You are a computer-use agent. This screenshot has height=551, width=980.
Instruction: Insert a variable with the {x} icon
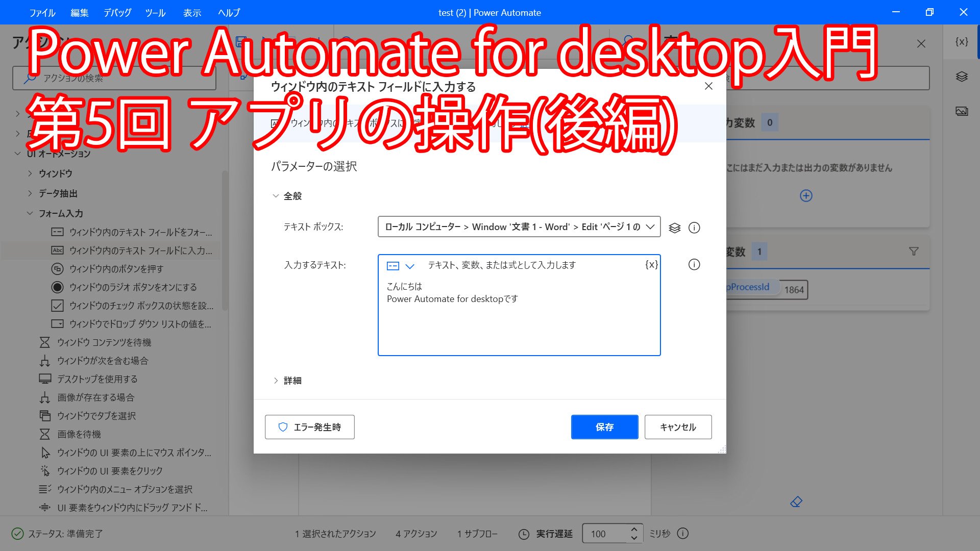[651, 264]
